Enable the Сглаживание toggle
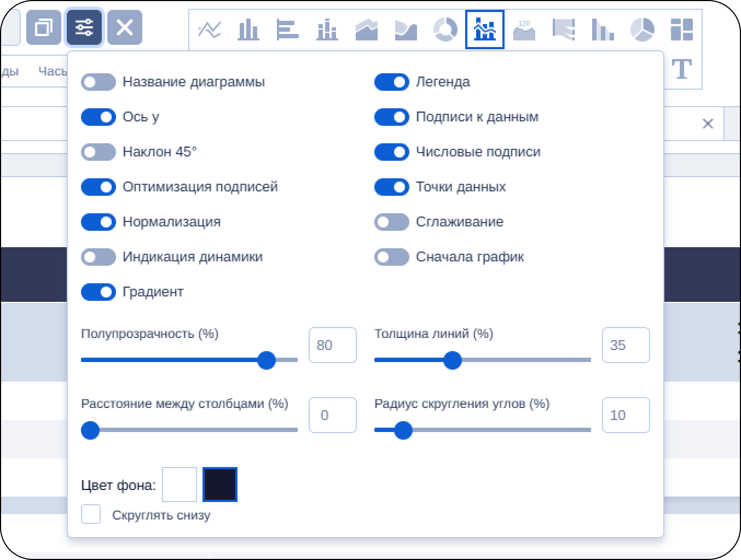Viewport: 741px width, 560px height. (x=392, y=222)
